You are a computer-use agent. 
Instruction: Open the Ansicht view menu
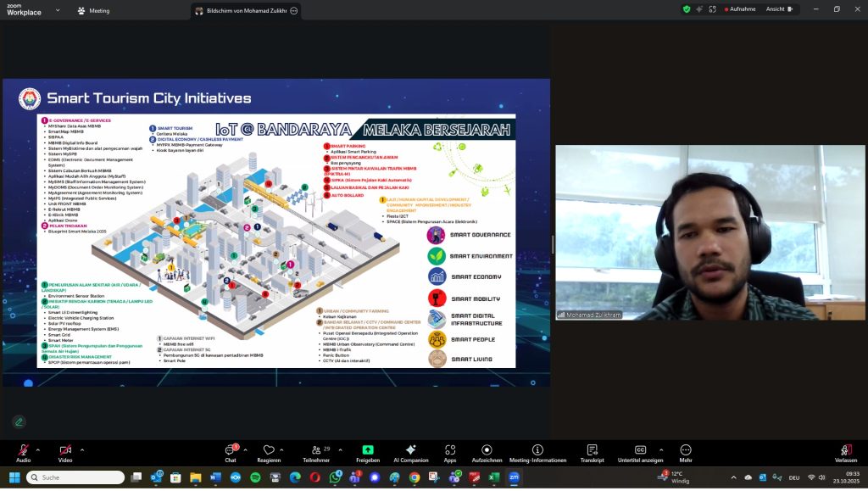click(x=779, y=9)
